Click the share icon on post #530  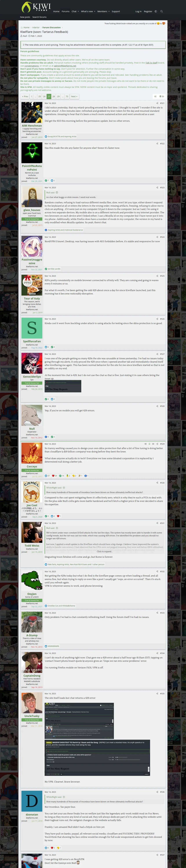point(157,483)
